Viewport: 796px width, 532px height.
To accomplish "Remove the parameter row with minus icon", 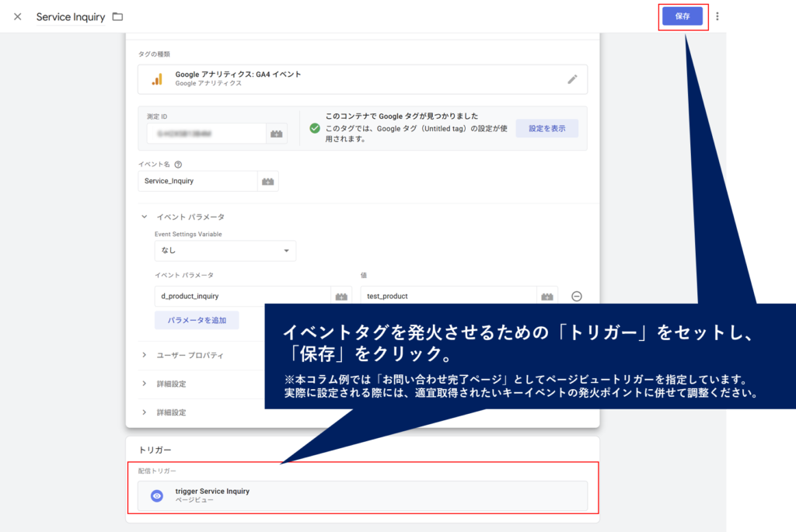I will (x=577, y=296).
